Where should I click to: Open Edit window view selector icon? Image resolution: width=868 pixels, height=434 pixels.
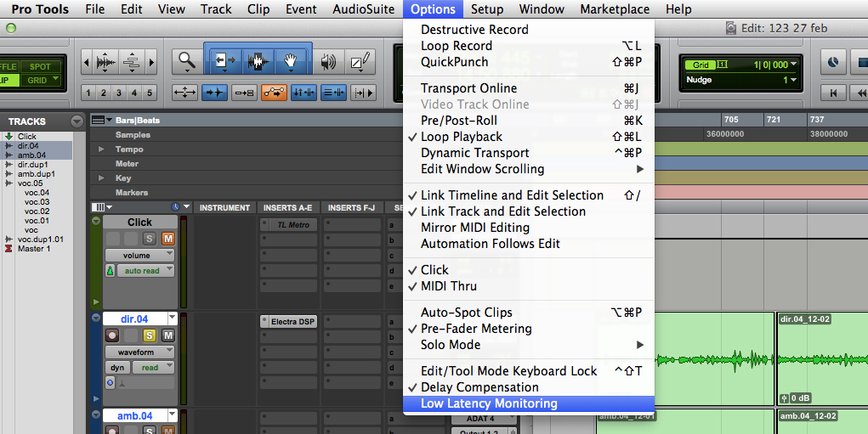point(100,207)
